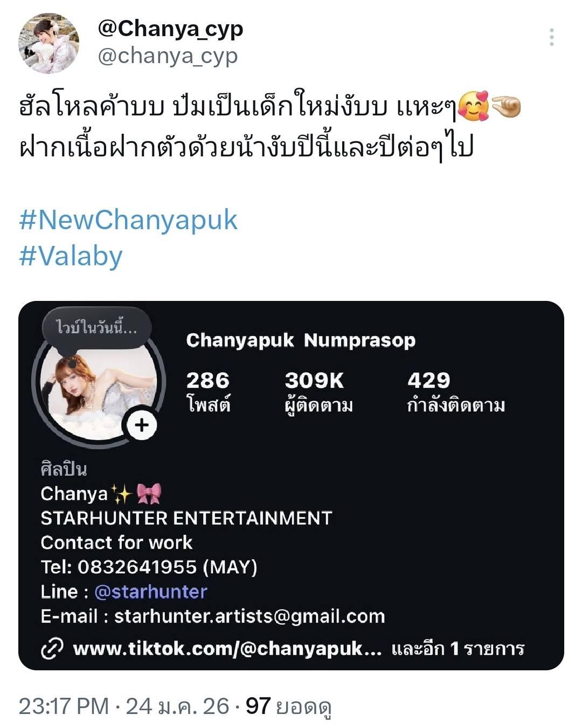Tap the 97 views count
582x728 pixels.
(288, 706)
